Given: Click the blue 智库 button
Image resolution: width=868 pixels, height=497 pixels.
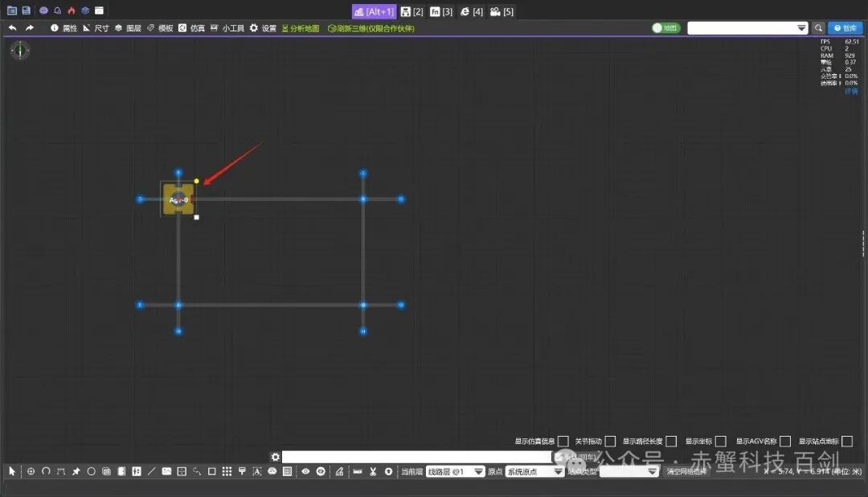Looking at the screenshot, I should point(845,27).
